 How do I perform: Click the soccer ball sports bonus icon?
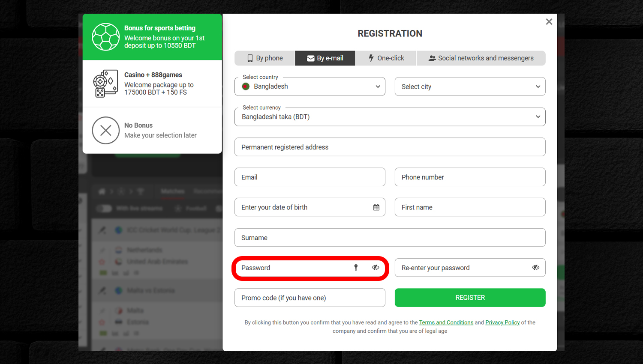click(x=105, y=37)
